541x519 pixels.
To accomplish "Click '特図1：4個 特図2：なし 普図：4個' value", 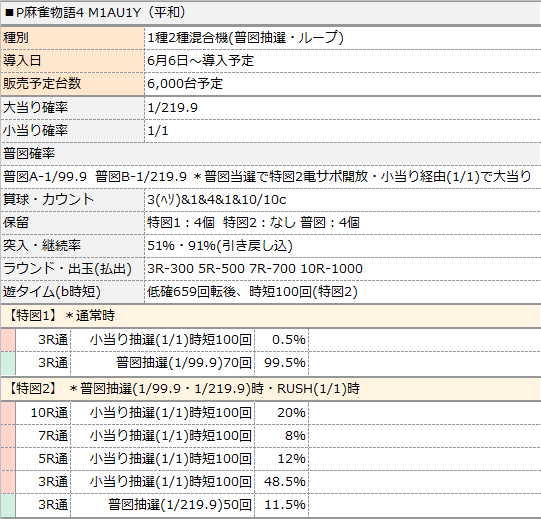I will point(253,223).
